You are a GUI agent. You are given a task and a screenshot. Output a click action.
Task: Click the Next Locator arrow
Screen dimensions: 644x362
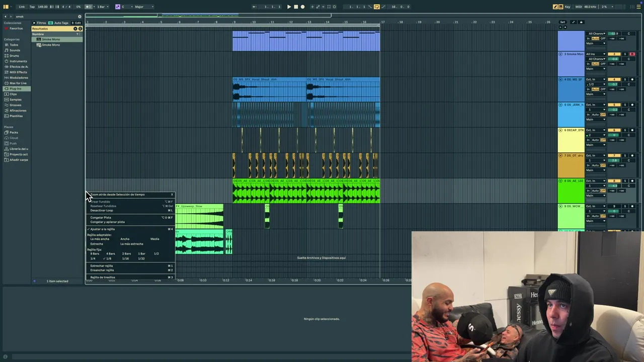pos(564,27)
